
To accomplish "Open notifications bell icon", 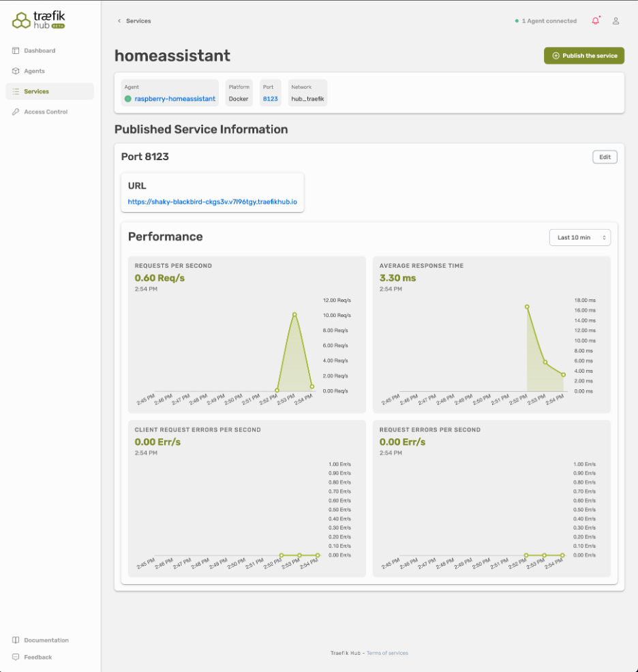I will [595, 21].
